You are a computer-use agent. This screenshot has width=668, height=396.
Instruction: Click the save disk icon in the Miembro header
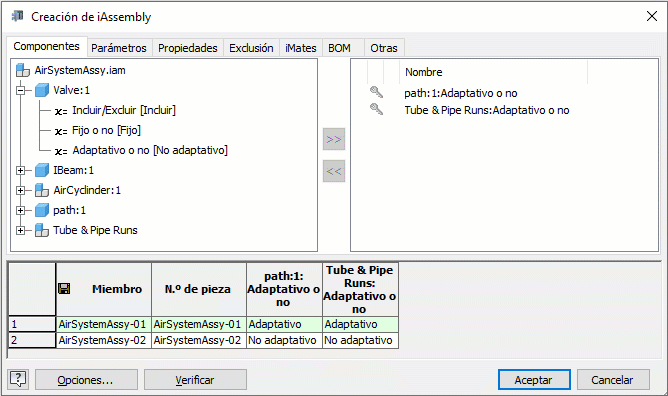tap(64, 289)
